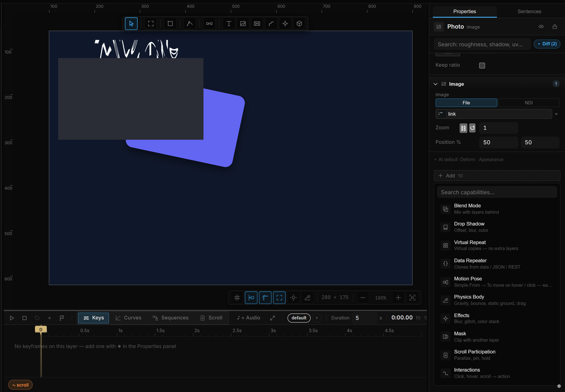Image resolution: width=565 pixels, height=392 pixels.
Task: Enable the Keep ratio checkbox
Action: coord(482,65)
